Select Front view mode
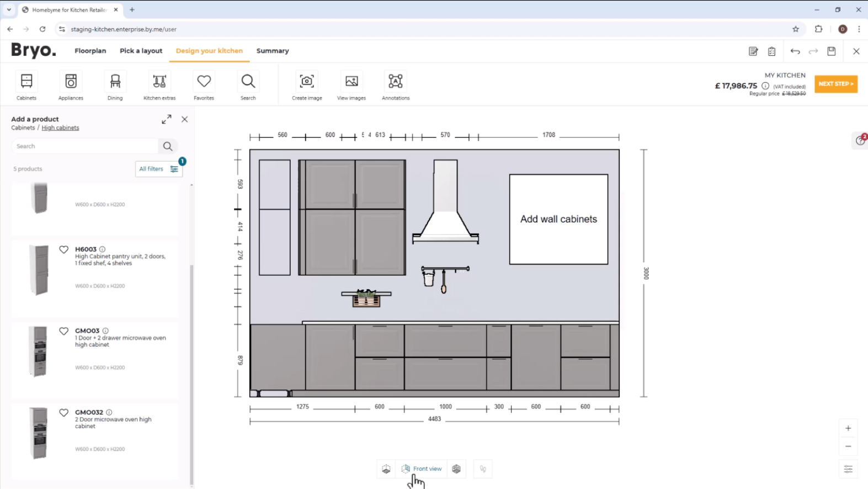 pyautogui.click(x=422, y=469)
